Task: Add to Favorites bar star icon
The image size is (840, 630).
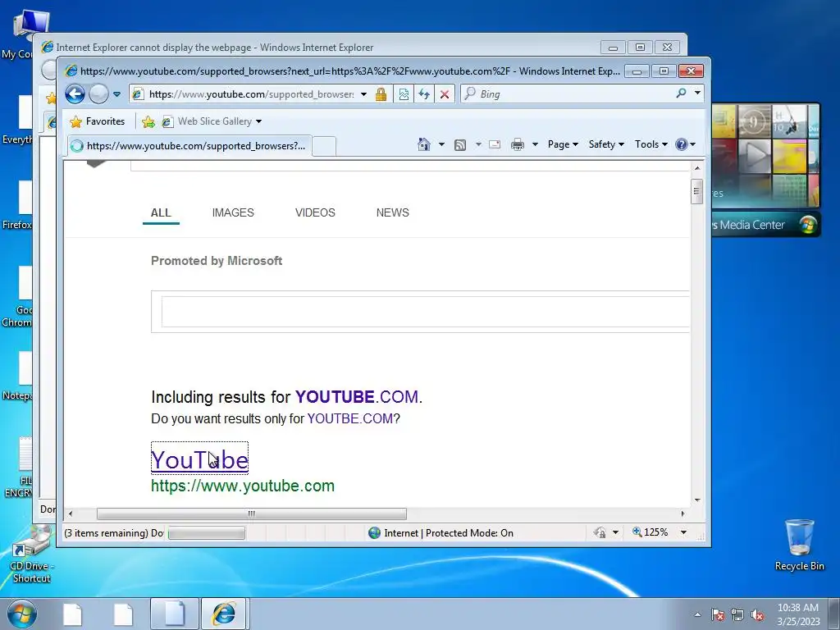Action: (x=148, y=122)
